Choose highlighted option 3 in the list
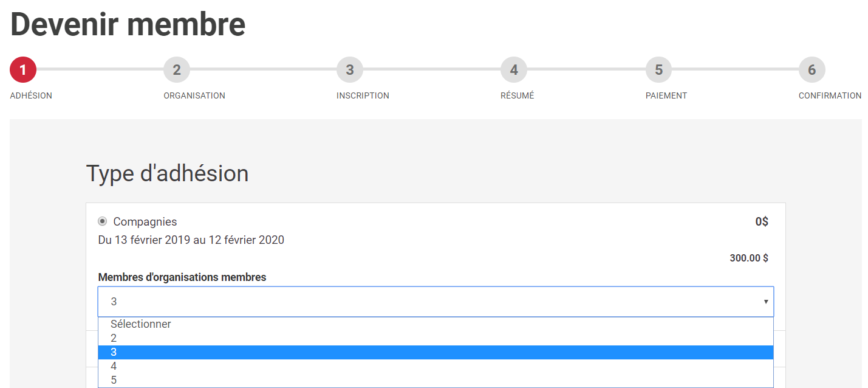This screenshot has width=868, height=388. [x=114, y=352]
